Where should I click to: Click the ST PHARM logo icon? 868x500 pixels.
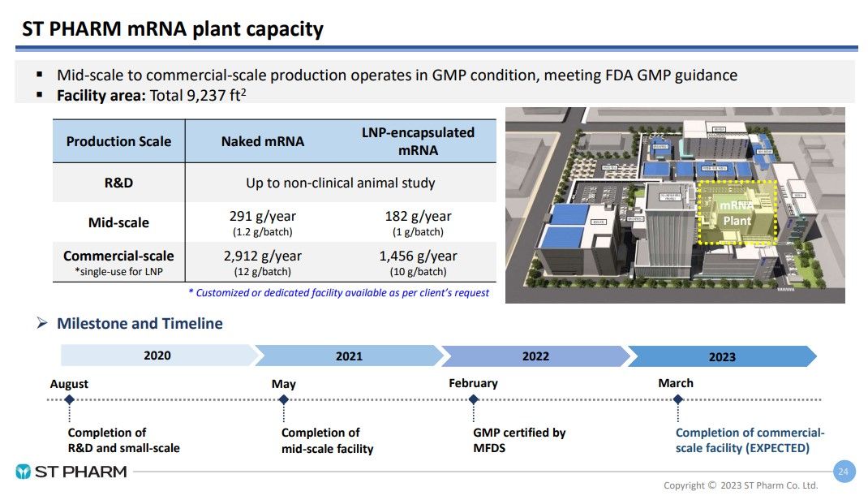click(x=23, y=472)
